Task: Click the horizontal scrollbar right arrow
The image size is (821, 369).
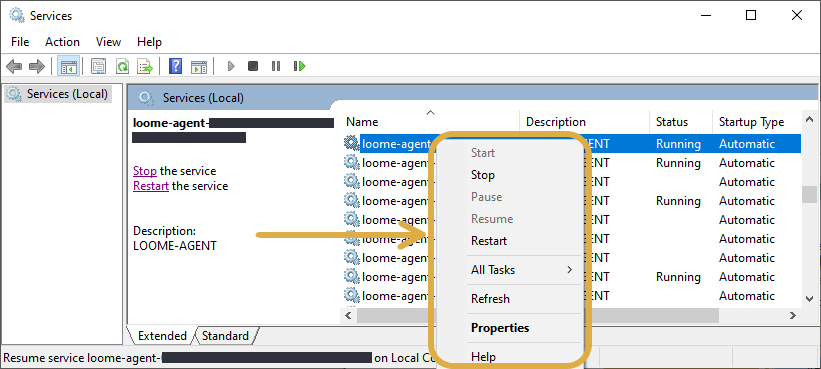Action: click(x=793, y=315)
